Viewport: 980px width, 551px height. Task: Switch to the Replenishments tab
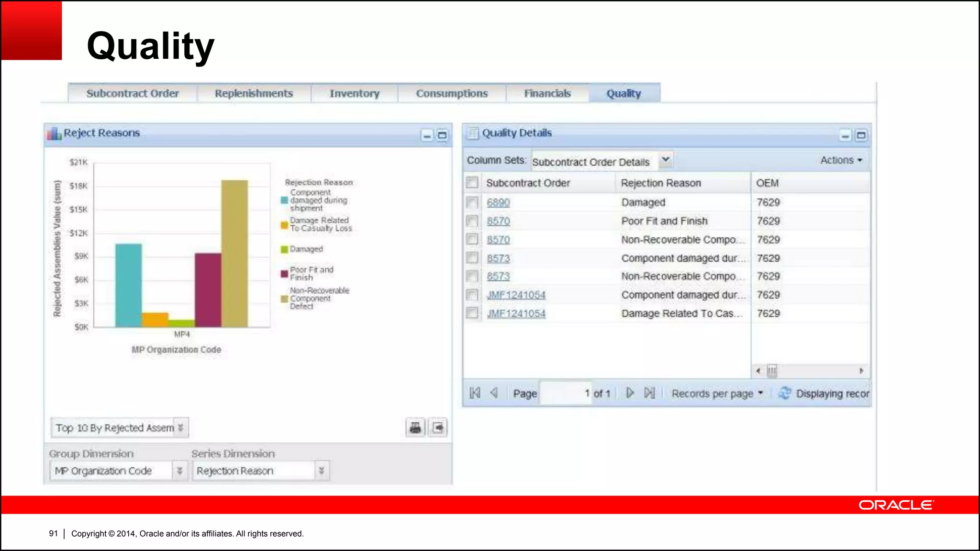tap(254, 93)
